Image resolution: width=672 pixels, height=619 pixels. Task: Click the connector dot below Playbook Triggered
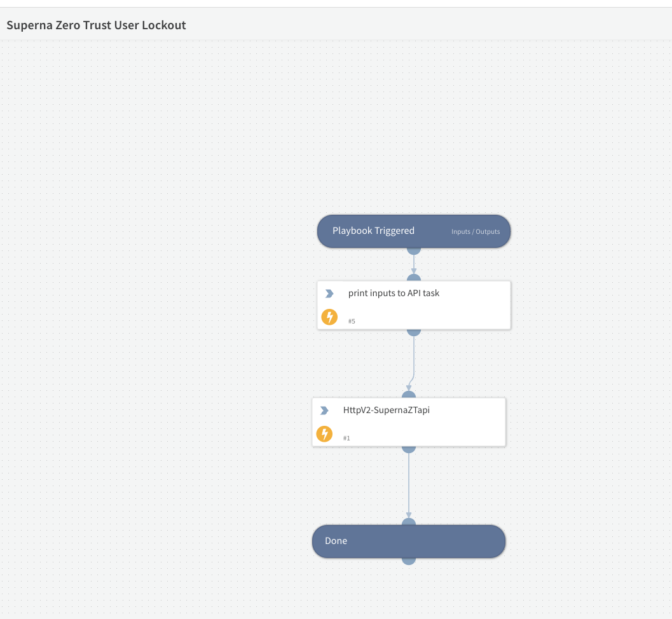[414, 250]
